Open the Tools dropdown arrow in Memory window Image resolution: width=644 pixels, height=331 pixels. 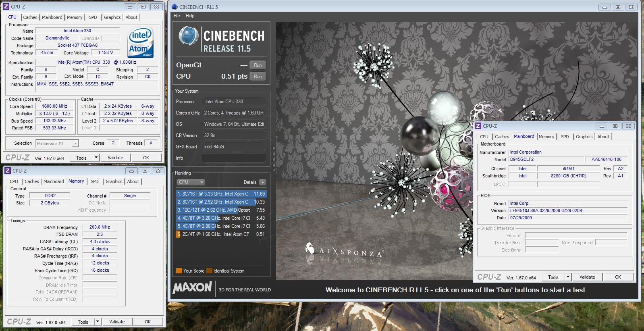(98, 322)
